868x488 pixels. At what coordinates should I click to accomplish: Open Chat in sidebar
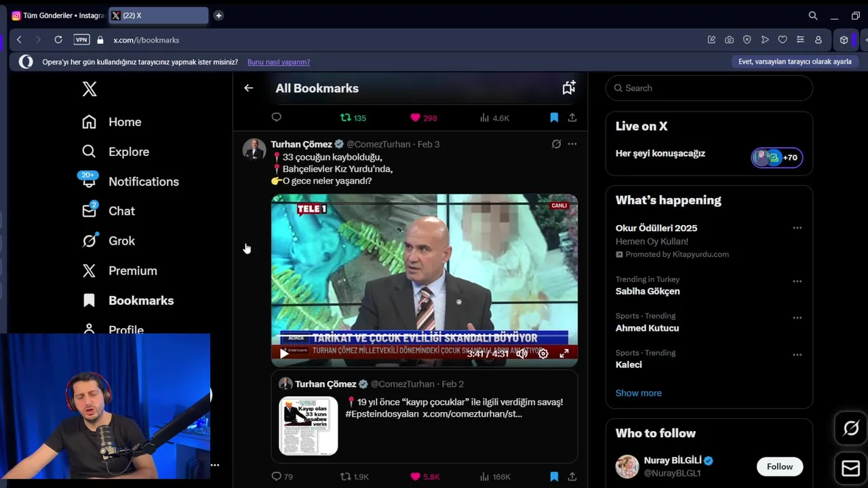tap(108, 211)
